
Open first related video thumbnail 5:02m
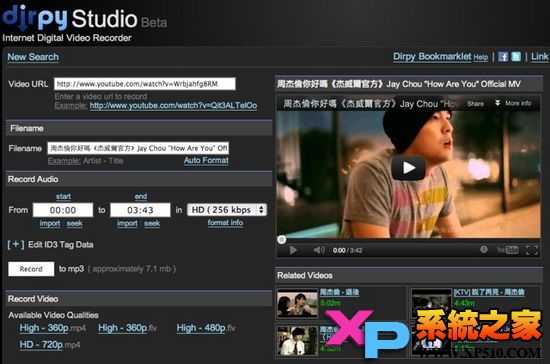click(x=297, y=303)
